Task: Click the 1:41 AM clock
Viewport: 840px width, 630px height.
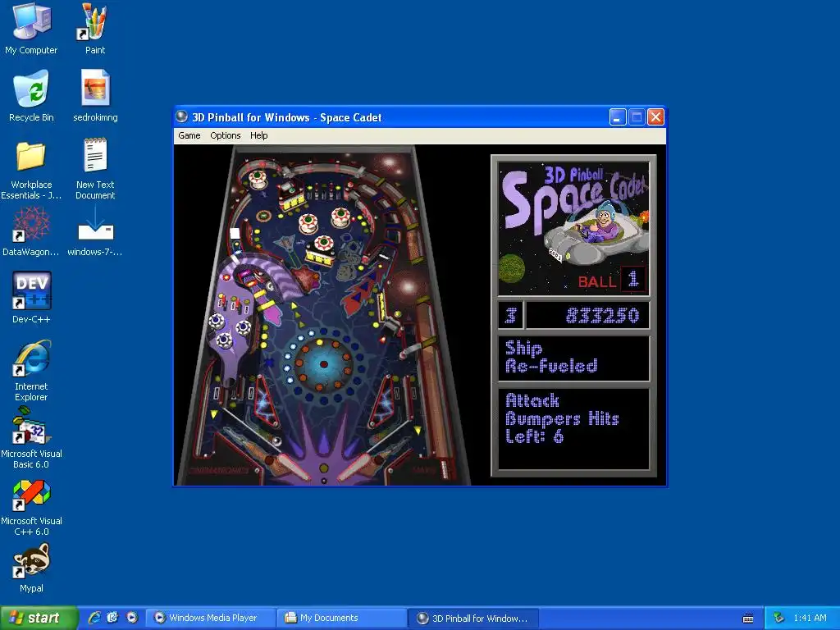Action: [810, 618]
